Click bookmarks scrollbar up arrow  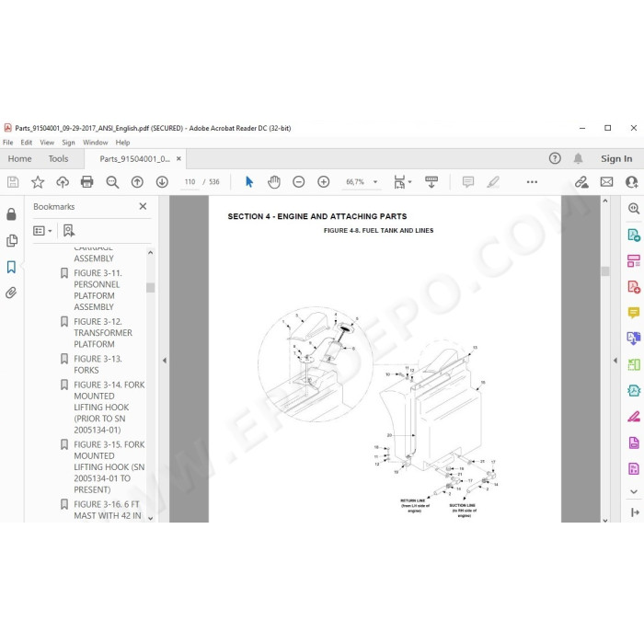pos(150,253)
